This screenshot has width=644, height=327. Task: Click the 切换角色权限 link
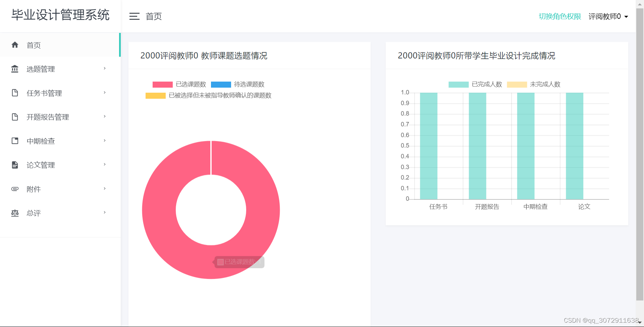pos(560,16)
